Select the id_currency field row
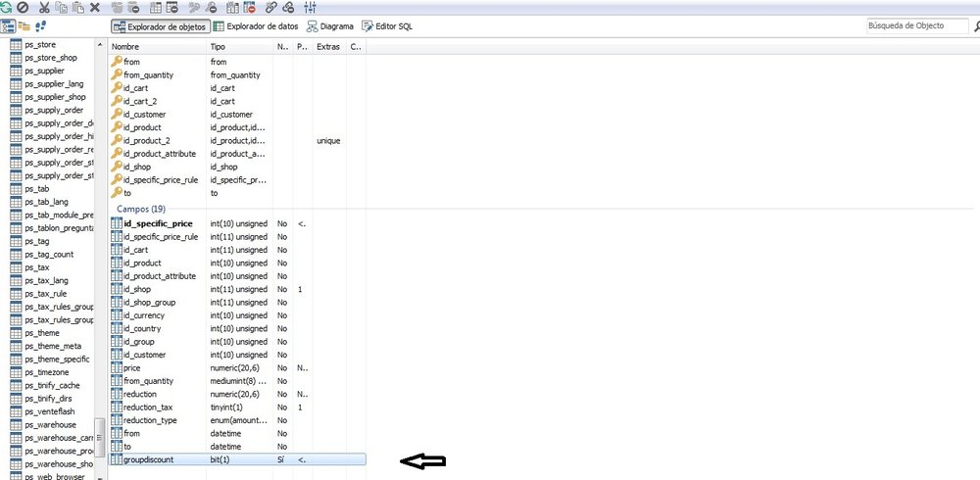 click(x=237, y=315)
